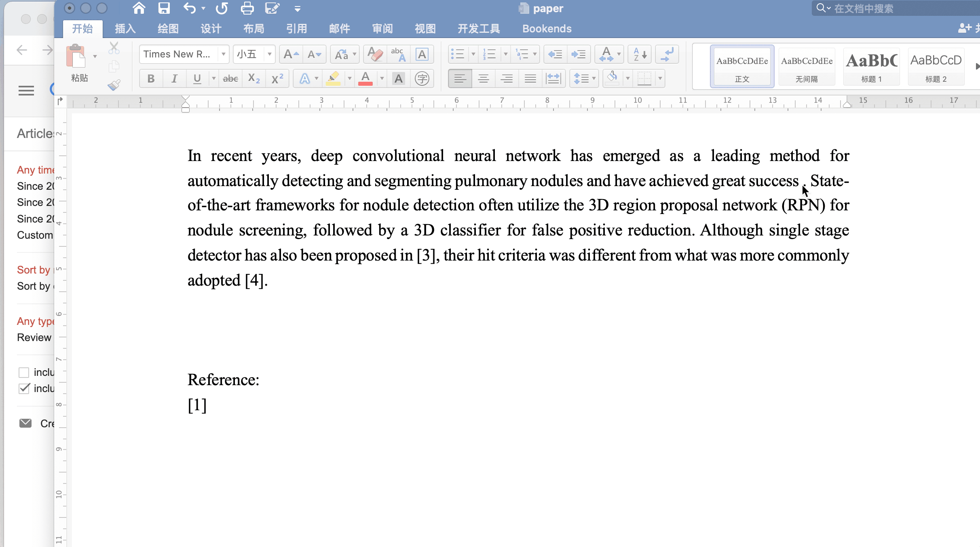980x547 pixels.
Task: Click the Sort A-Z icon
Action: coord(640,54)
